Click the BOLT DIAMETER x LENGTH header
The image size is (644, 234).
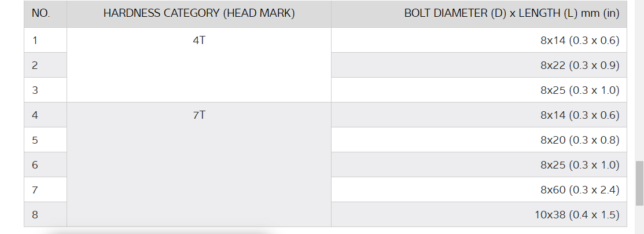511,14
